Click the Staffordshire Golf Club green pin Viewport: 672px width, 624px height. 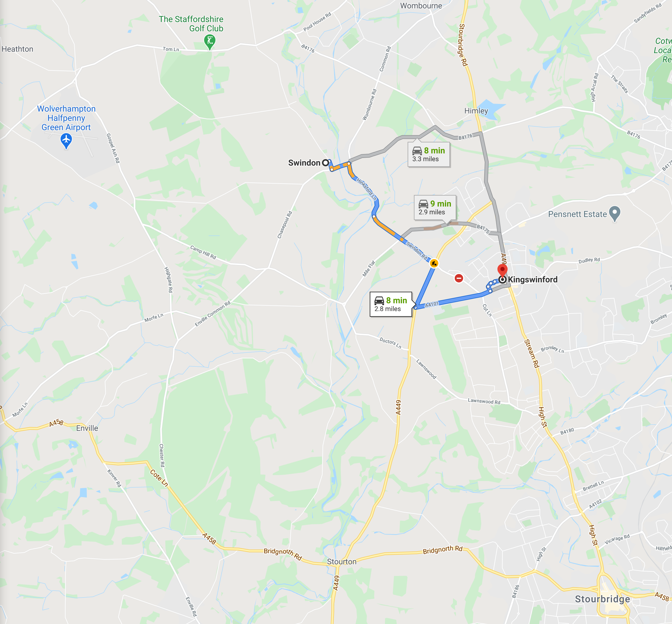point(209,42)
